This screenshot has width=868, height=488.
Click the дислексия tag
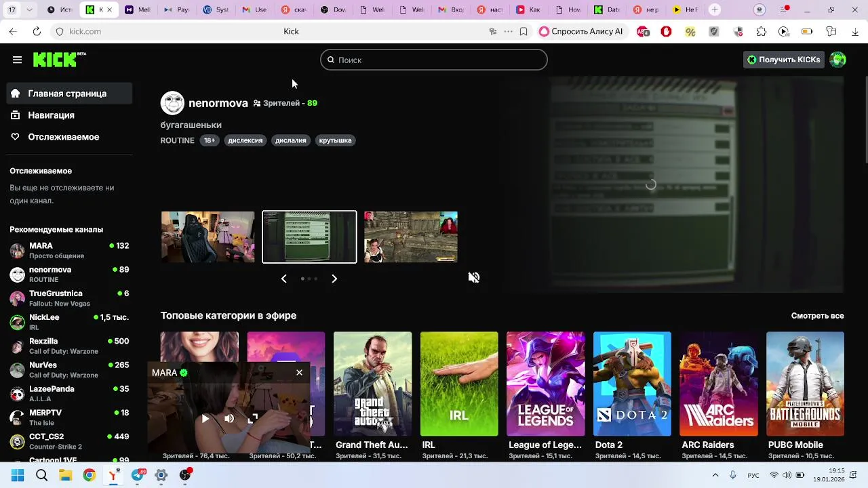tap(245, 140)
